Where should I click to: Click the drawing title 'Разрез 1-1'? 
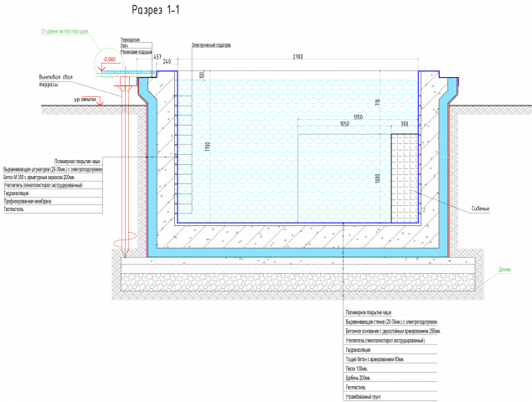[155, 11]
